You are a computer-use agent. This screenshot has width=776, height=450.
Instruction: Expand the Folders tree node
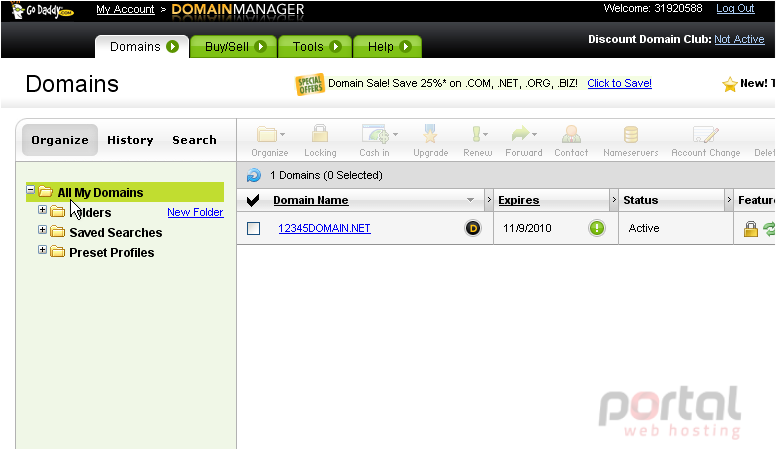click(43, 210)
